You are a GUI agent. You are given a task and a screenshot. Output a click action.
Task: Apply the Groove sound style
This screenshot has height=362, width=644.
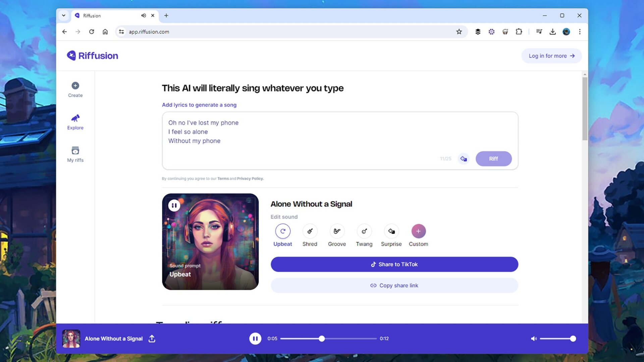pos(337,231)
